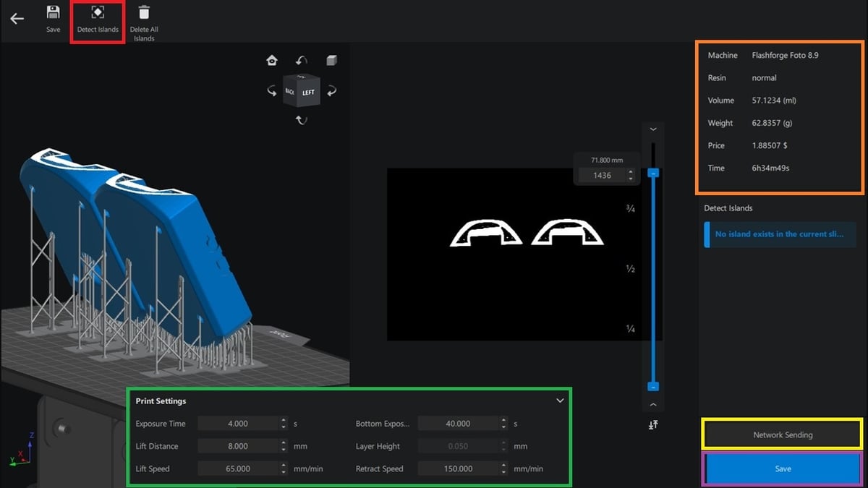
Task: Click the layer range icon below the slider
Action: [653, 425]
